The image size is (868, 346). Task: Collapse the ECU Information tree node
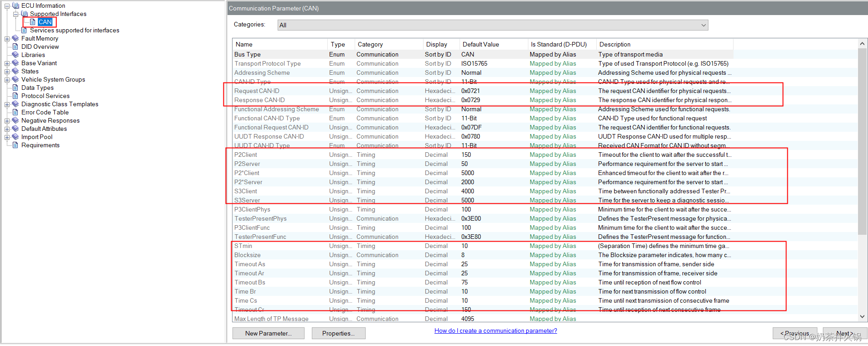point(7,6)
